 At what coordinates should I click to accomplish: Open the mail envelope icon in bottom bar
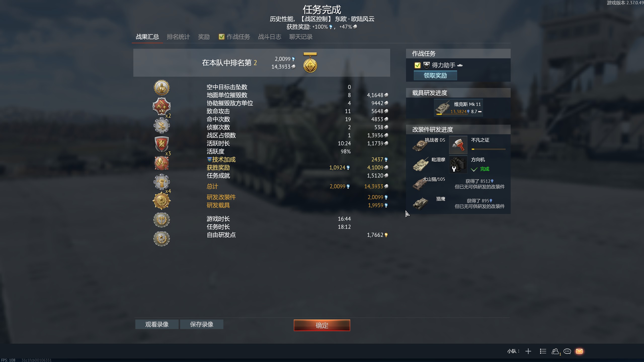579,351
